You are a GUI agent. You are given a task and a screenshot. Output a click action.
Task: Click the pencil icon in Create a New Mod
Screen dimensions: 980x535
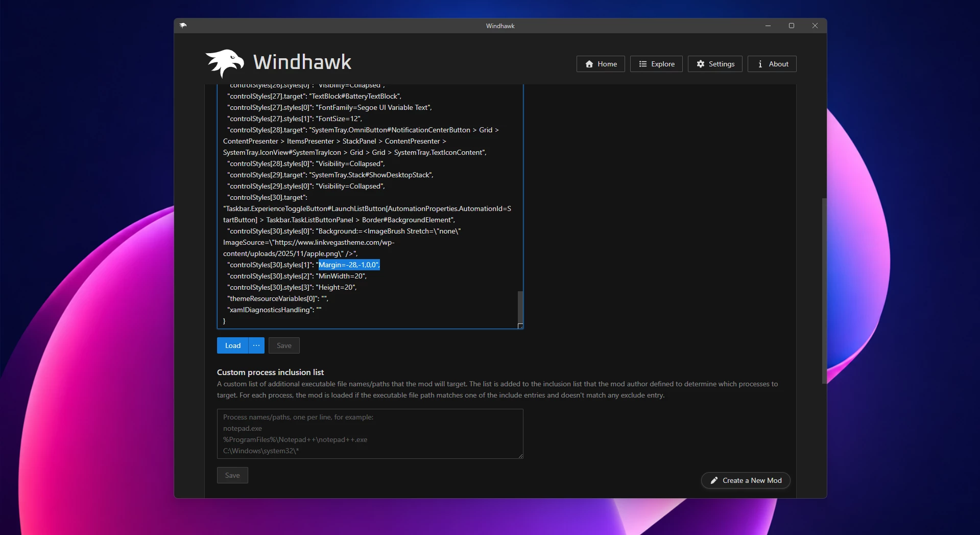[x=714, y=480]
